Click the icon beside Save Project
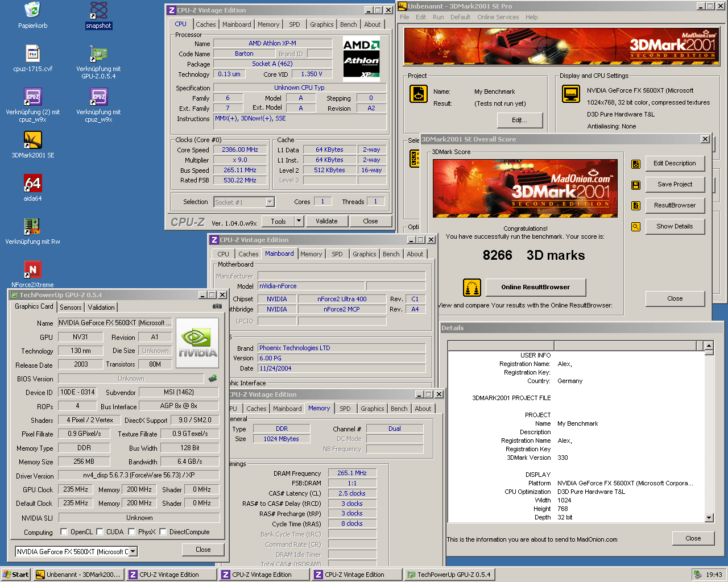This screenshot has height=582, width=728. 636,185
